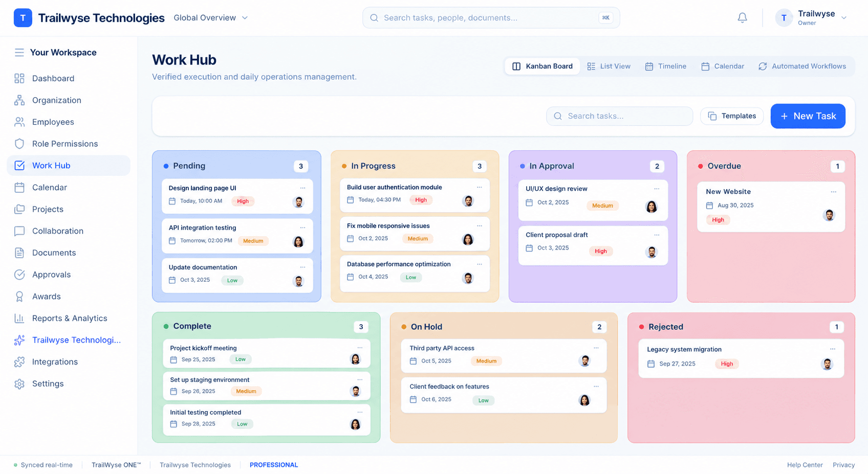Open the Privacy link in footer
Viewport: 868px width, 474px height.
[843, 465]
